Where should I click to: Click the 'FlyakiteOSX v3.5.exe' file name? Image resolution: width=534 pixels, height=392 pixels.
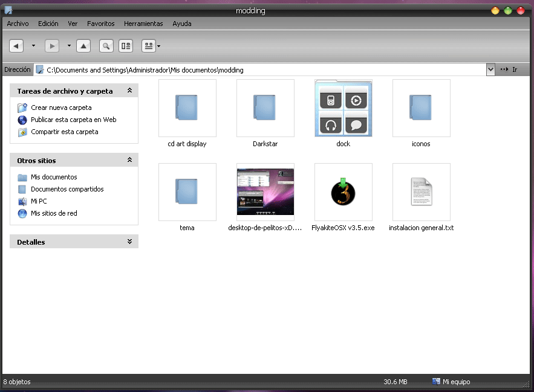coord(343,228)
